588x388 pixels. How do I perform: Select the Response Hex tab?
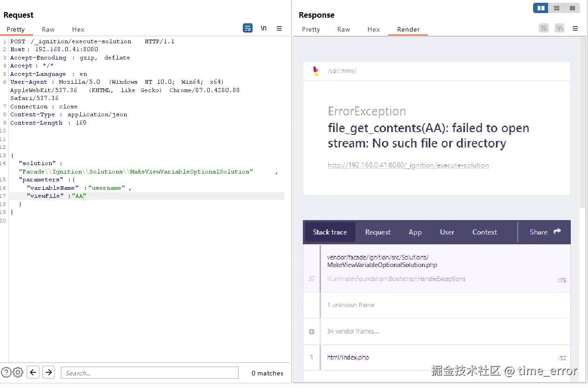374,29
